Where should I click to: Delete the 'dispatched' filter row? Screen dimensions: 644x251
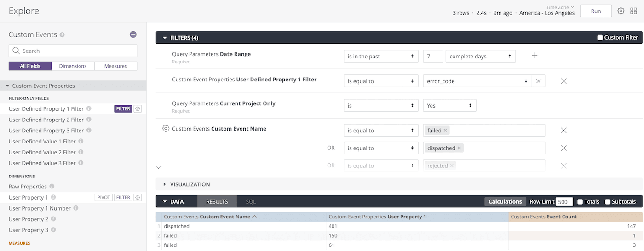coord(563,148)
